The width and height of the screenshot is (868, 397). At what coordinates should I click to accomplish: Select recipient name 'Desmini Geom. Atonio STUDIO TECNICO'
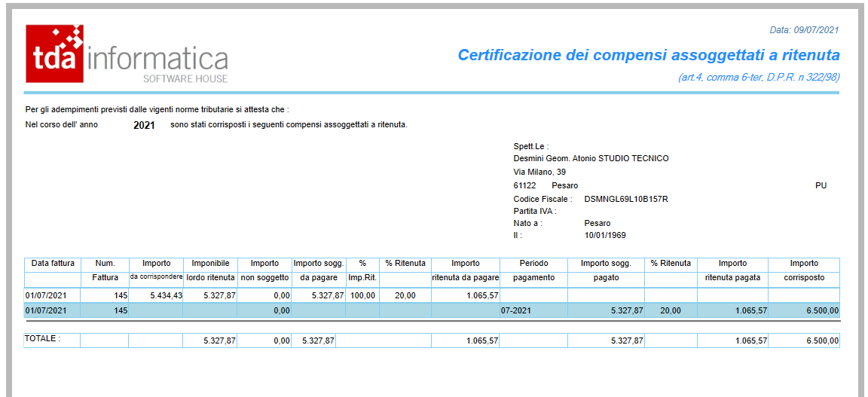point(591,159)
